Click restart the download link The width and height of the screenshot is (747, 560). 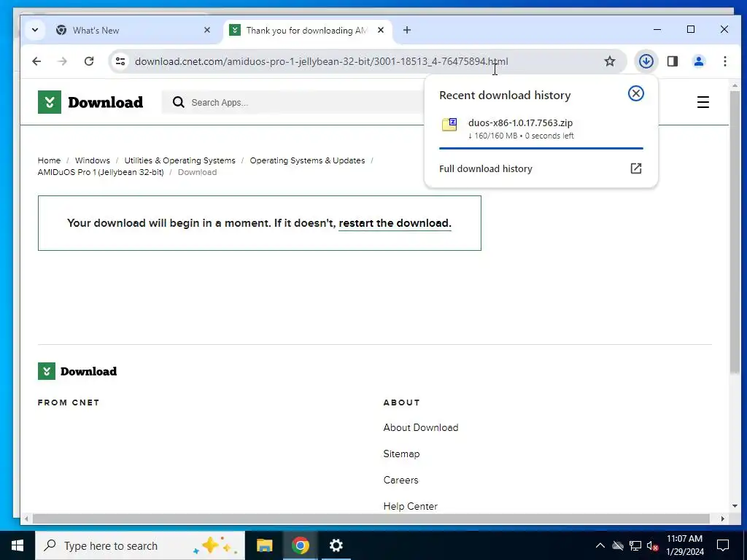pos(394,223)
